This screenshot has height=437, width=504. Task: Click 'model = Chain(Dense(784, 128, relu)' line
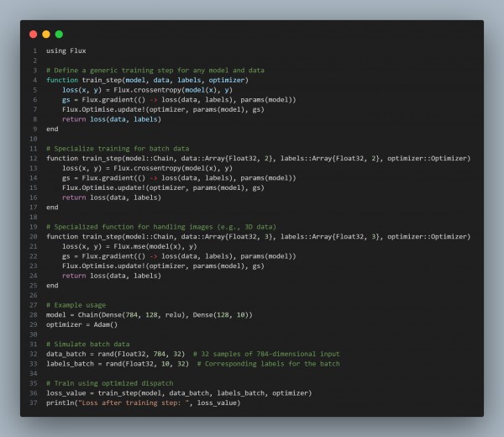[150, 315]
